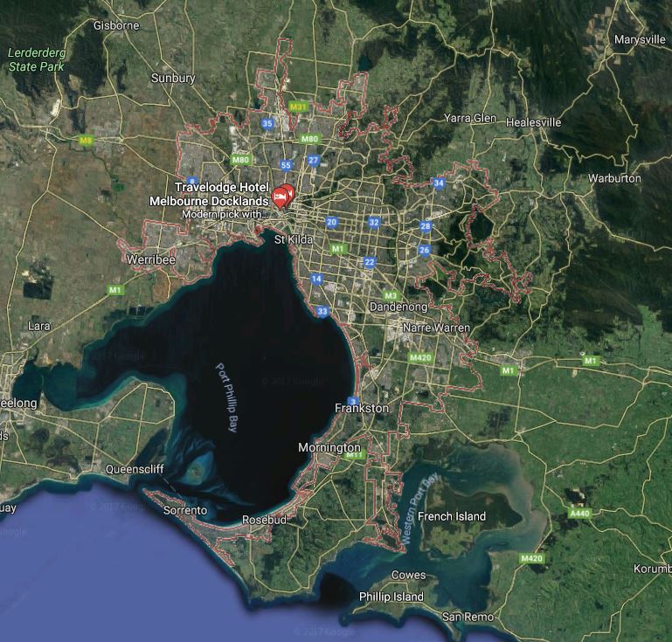Click the St Kilda place label
672x642 pixels.
tap(292, 239)
